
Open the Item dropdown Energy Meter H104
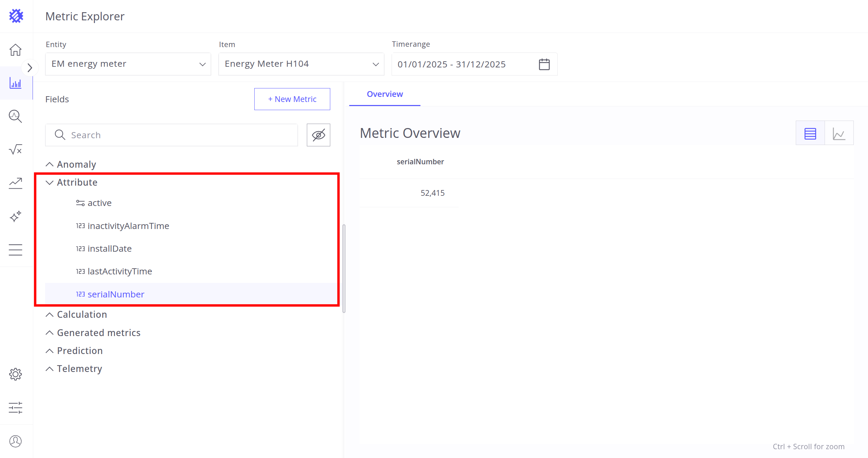[301, 64]
